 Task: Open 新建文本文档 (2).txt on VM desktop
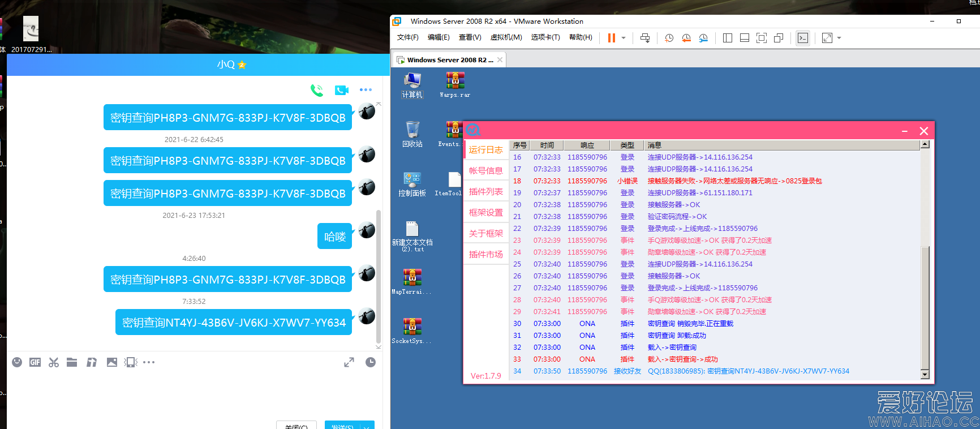tap(412, 236)
